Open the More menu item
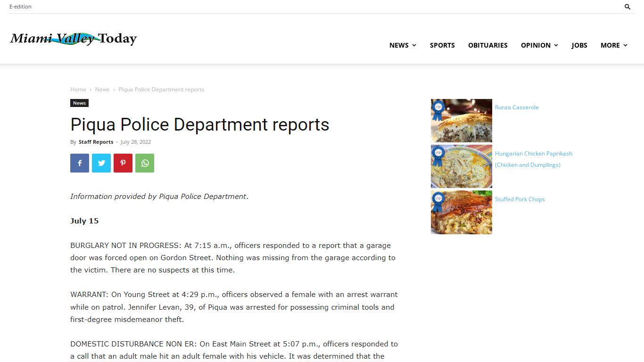 tap(610, 45)
